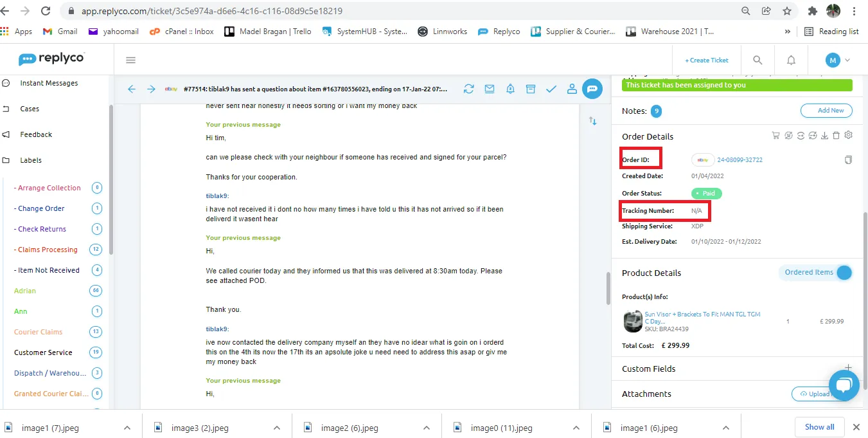Viewport: 868px width, 438px height.
Task: Select the Courier Claims label
Action: (38, 332)
